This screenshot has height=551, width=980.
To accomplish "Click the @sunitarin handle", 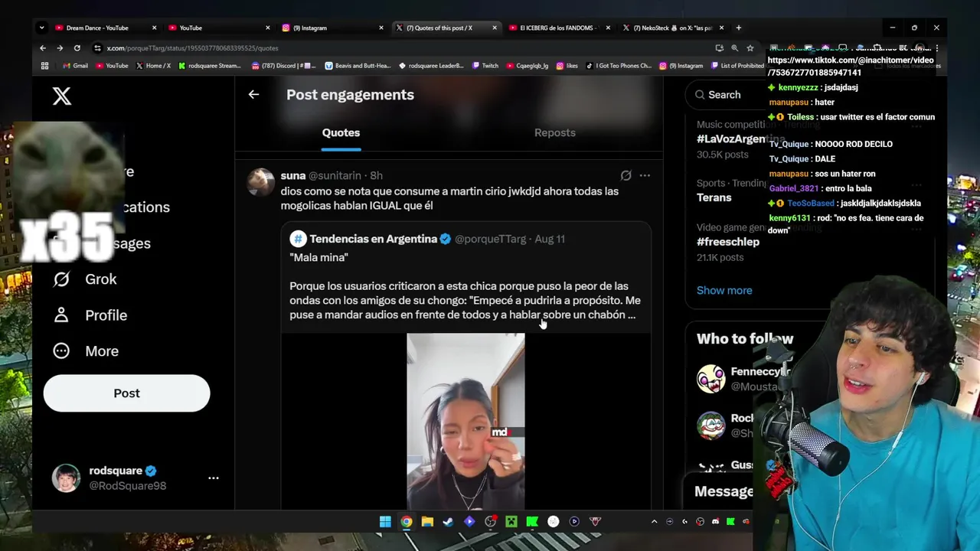I will pos(335,176).
